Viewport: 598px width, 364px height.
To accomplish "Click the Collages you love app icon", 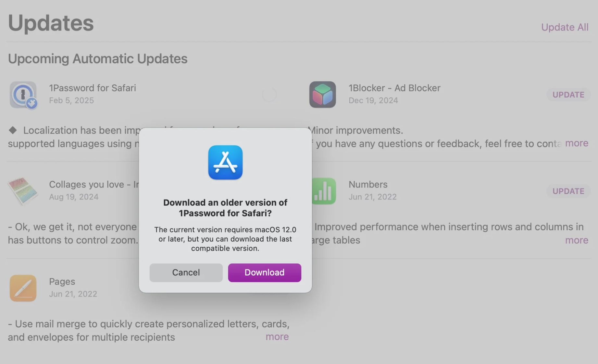I will 23,191.
